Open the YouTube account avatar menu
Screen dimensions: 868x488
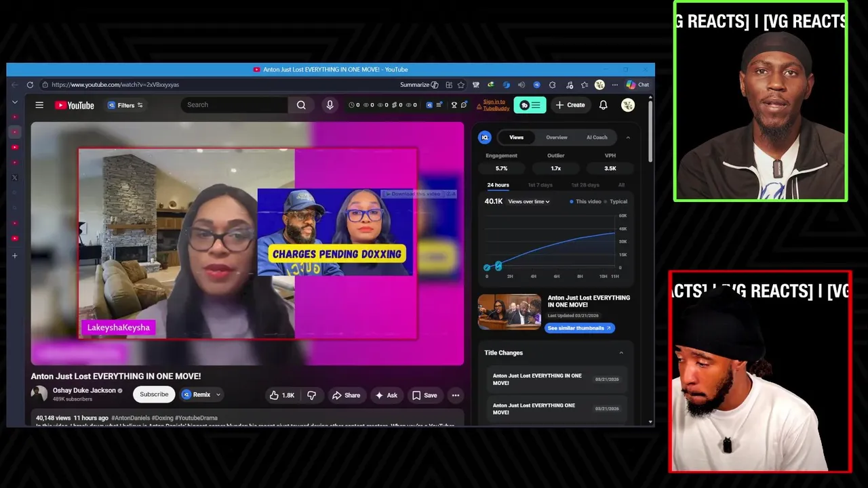pyautogui.click(x=628, y=105)
